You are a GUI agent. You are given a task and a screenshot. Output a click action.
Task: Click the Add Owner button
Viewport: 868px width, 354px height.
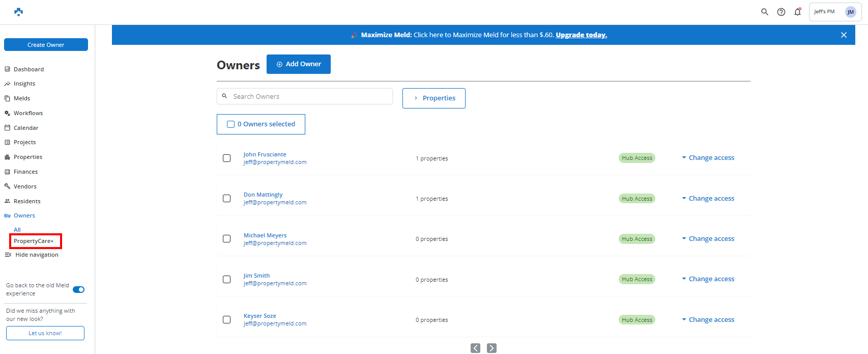[x=298, y=64]
